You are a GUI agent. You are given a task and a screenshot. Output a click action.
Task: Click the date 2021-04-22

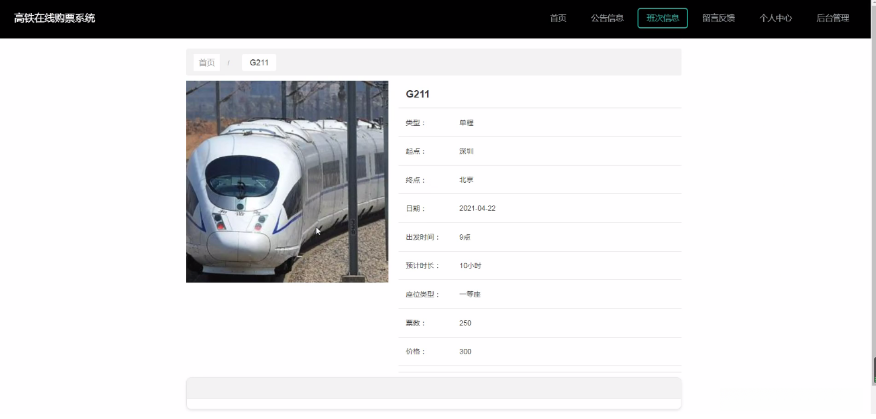tap(477, 208)
